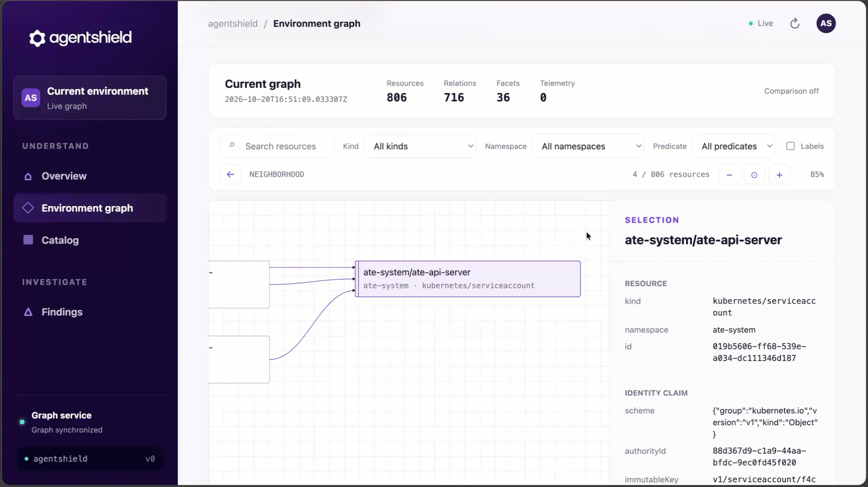Click the agentshield logo icon
The image size is (868, 487).
click(x=37, y=38)
